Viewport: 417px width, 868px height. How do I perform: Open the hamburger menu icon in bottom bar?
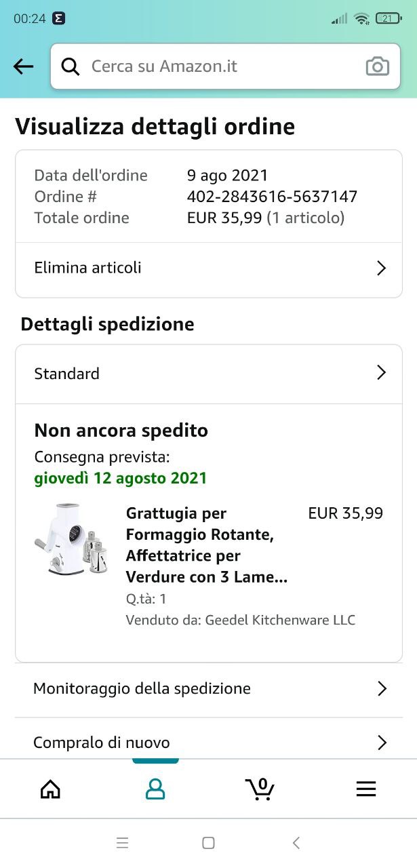coord(366,789)
